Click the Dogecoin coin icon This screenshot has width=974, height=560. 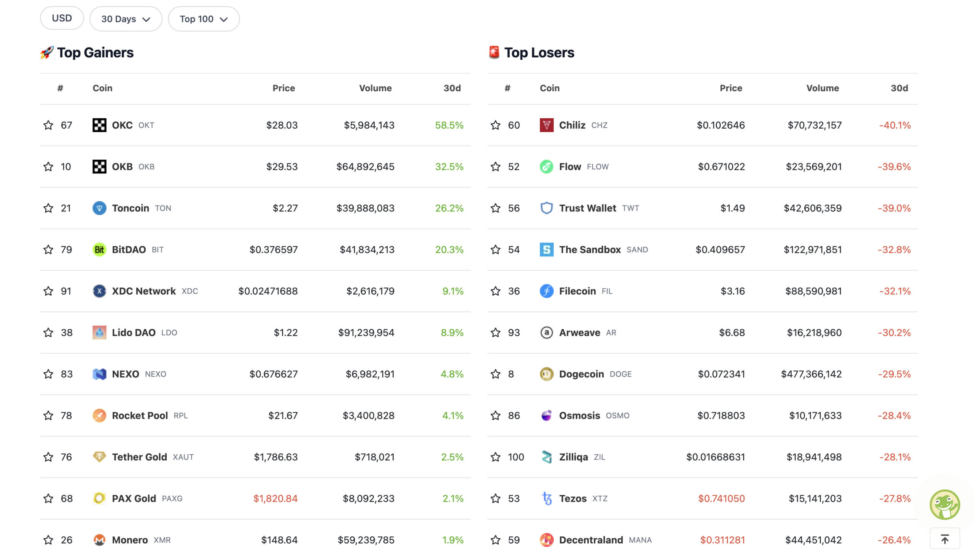tap(546, 374)
